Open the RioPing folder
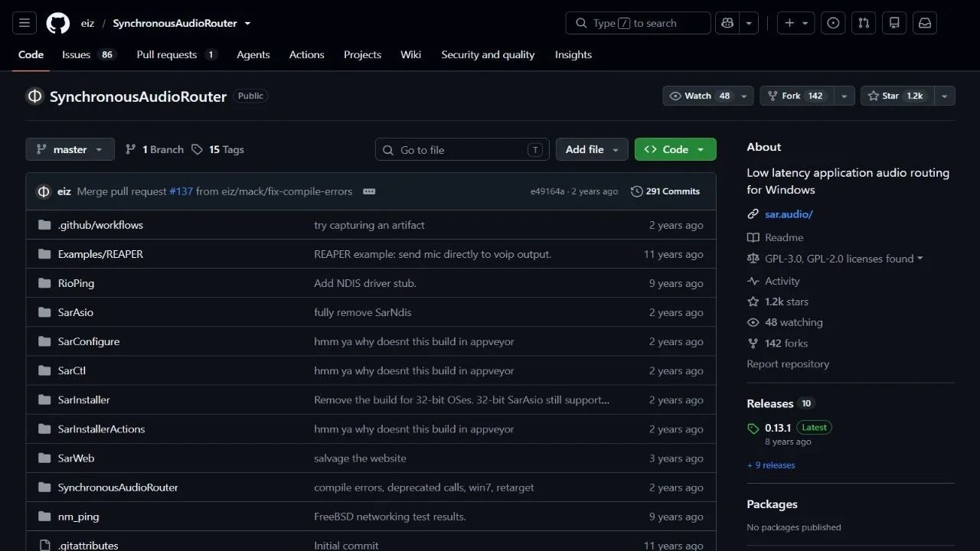 pos(76,283)
